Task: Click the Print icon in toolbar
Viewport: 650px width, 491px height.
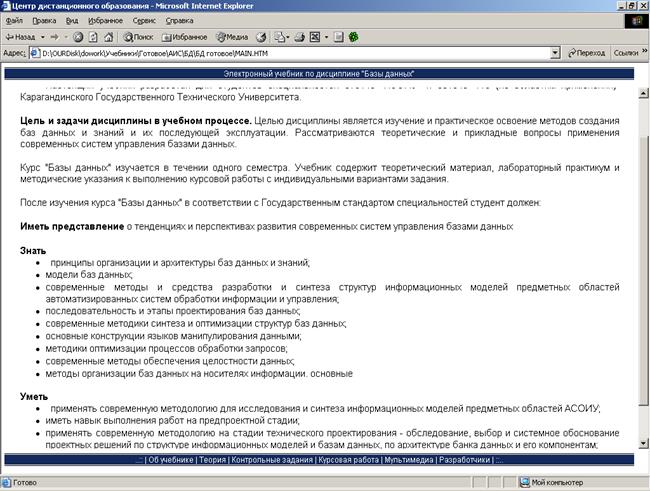Action: pos(298,36)
